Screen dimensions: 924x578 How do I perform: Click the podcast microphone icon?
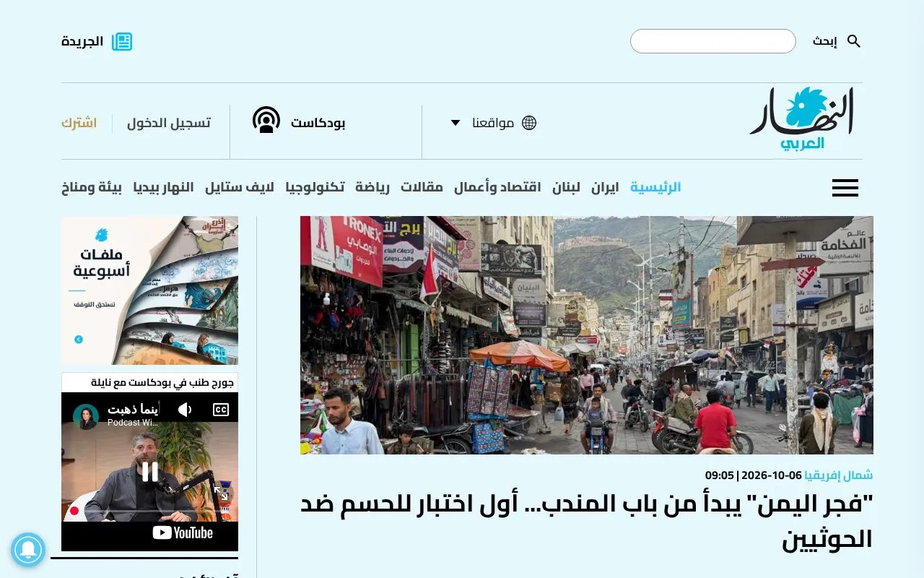[266, 120]
